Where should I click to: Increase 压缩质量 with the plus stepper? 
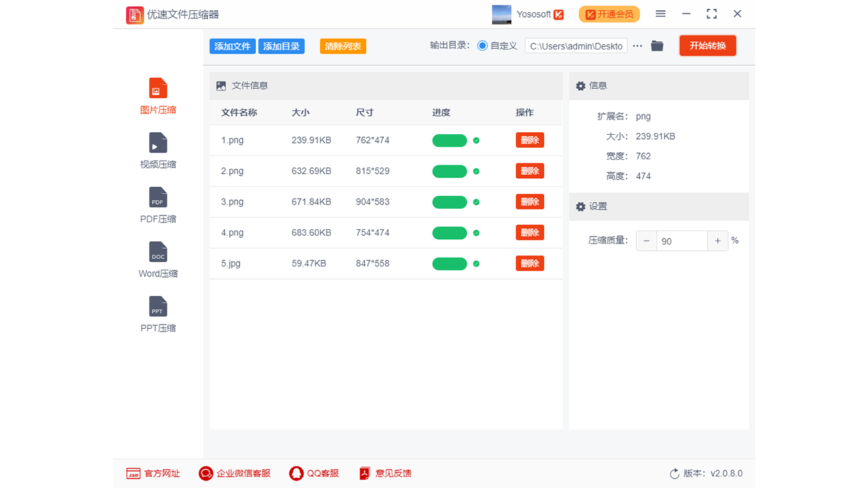coord(717,241)
